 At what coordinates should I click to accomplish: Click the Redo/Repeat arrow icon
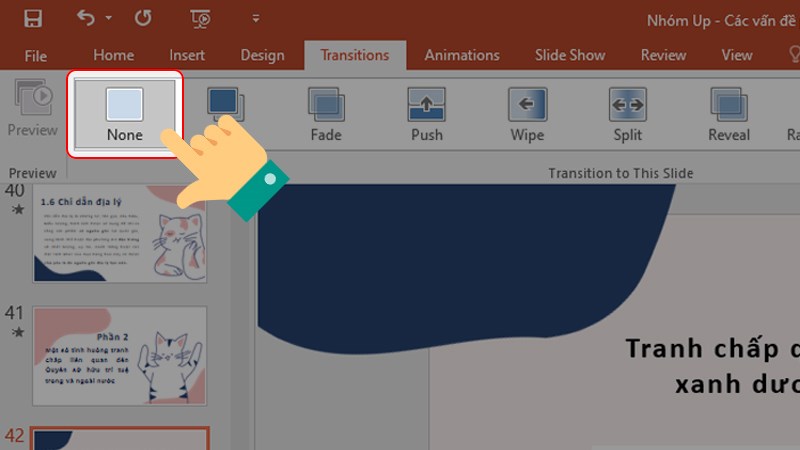point(141,19)
